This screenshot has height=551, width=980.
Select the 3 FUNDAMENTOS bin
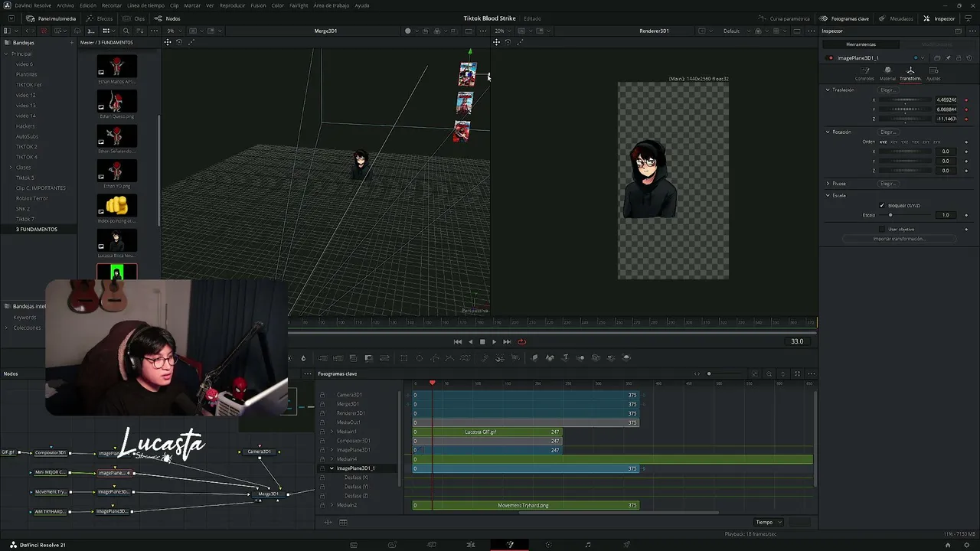(x=37, y=230)
